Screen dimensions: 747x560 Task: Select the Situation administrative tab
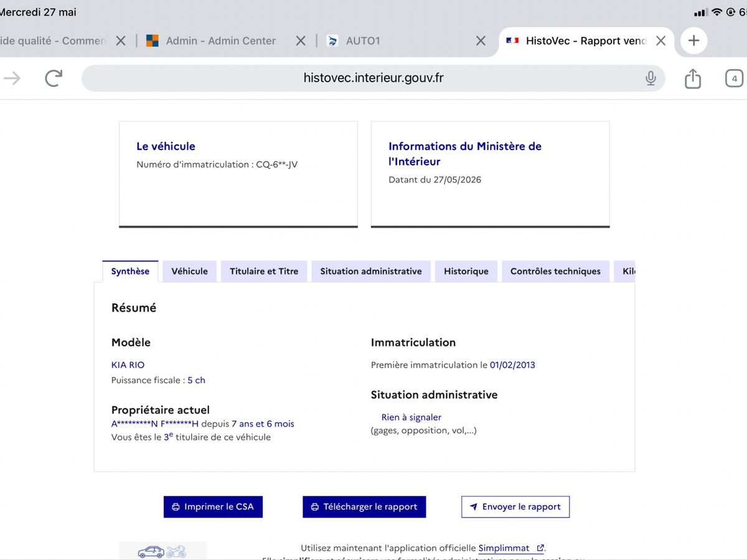click(371, 271)
